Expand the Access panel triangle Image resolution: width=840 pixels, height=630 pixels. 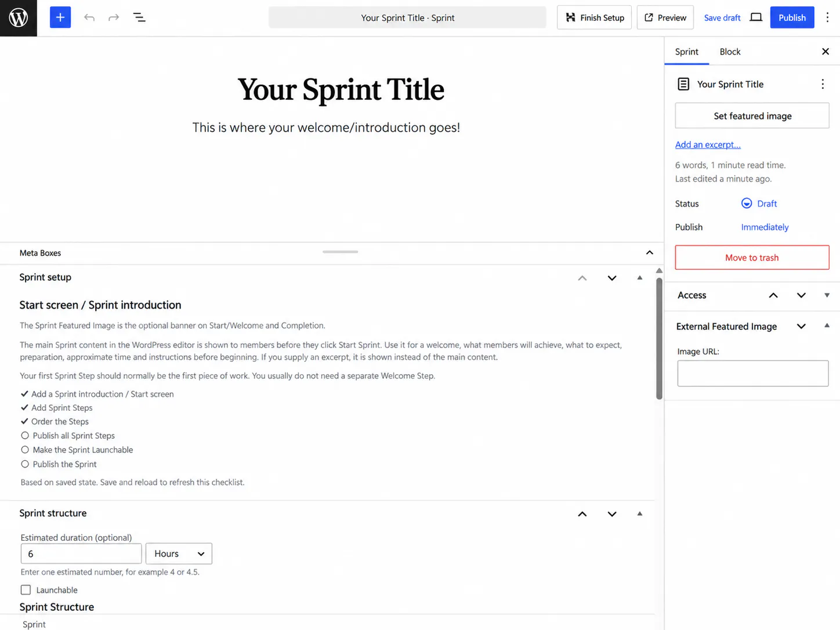(827, 295)
